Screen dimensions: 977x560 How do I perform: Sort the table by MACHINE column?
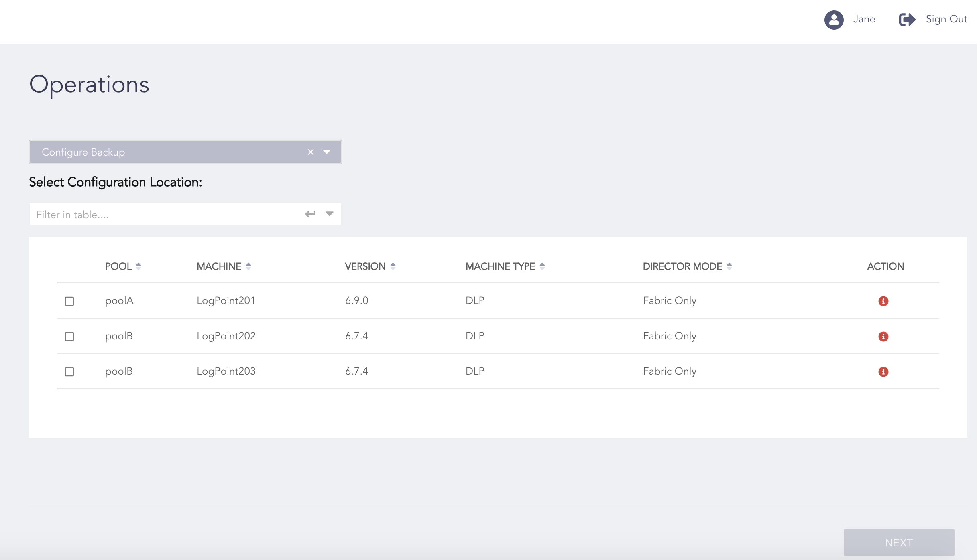[248, 266]
